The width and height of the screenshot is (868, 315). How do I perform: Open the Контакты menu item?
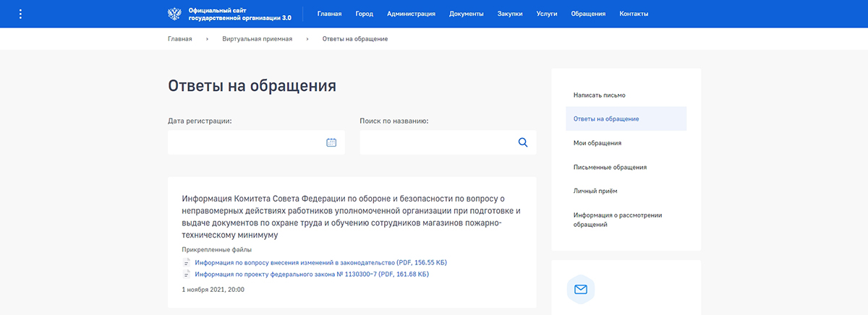[x=634, y=14]
